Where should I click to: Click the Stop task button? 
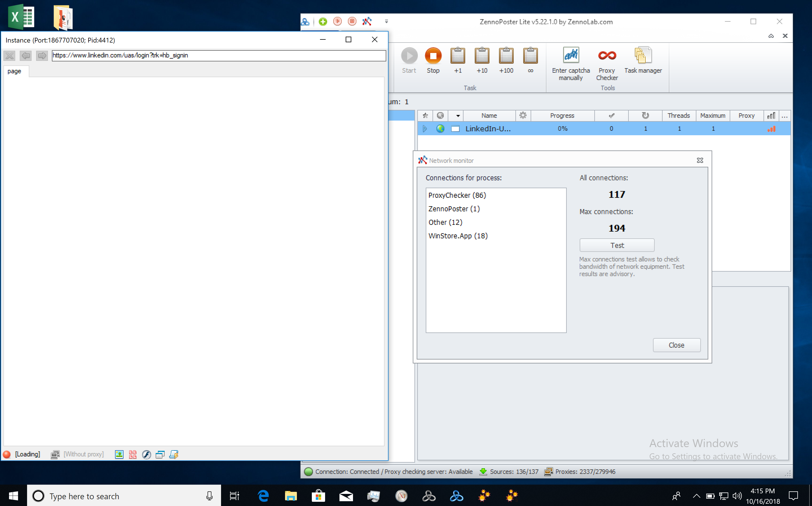433,60
